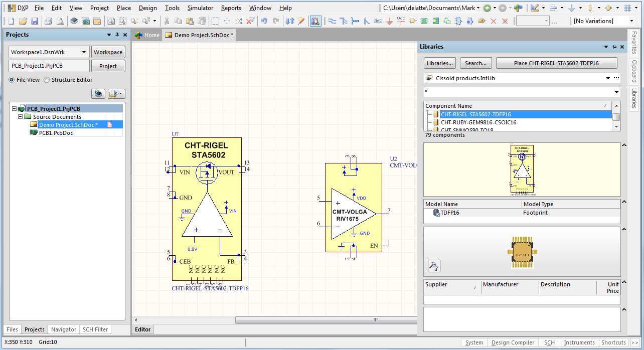Click the green Back navigation arrow

487,8
